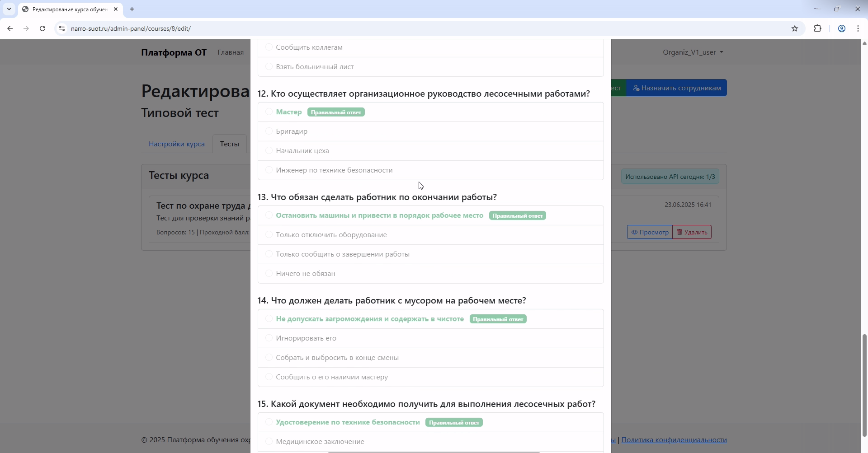Click the Назначить сотрудникам button
868x453 pixels.
click(676, 88)
